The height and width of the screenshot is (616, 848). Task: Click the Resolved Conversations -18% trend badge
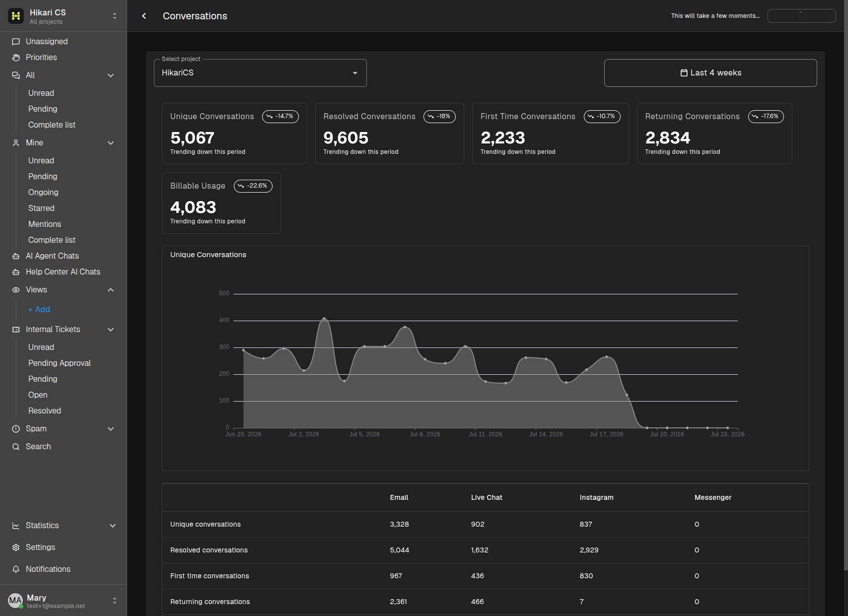439,117
